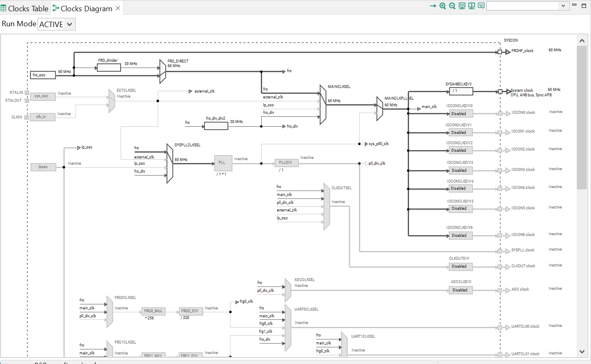Close the Clocks Diagram tab
The width and height of the screenshot is (591, 364).
pos(118,8)
